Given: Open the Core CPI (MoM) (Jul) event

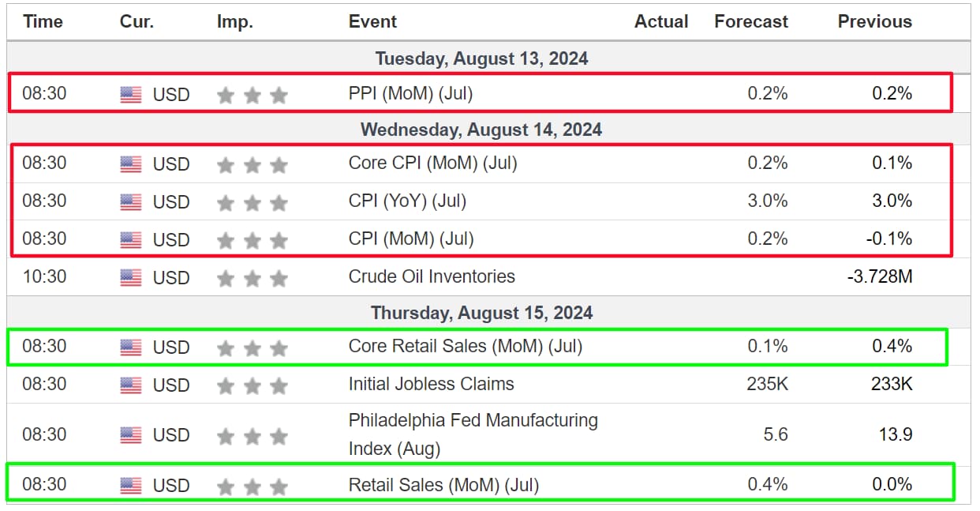Looking at the screenshot, I should [432, 163].
